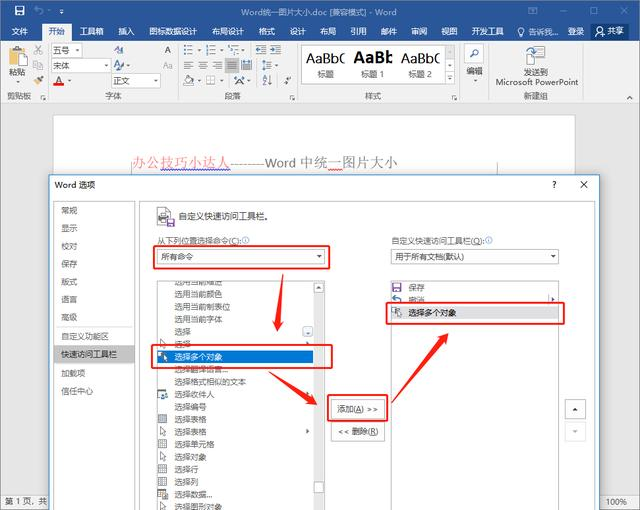
Task: Select 选择收件人 in the commands list
Action: [x=235, y=395]
